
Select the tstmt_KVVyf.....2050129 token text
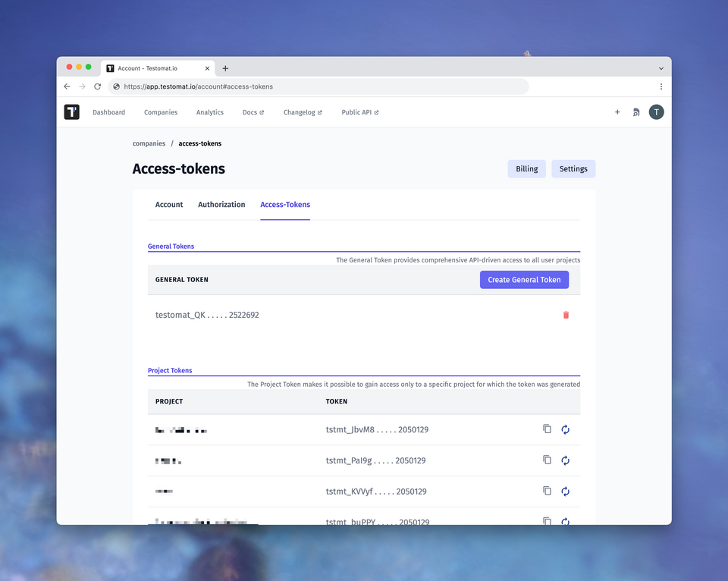click(376, 491)
